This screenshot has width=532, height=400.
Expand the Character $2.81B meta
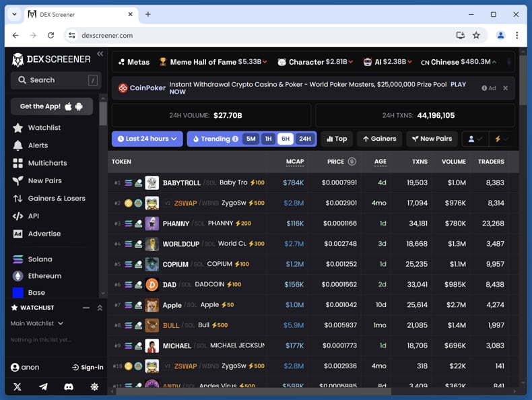pos(316,62)
